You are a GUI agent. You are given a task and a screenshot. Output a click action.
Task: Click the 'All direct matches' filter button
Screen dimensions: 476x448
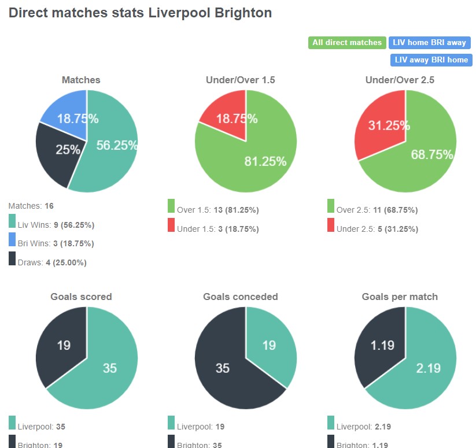tap(347, 42)
